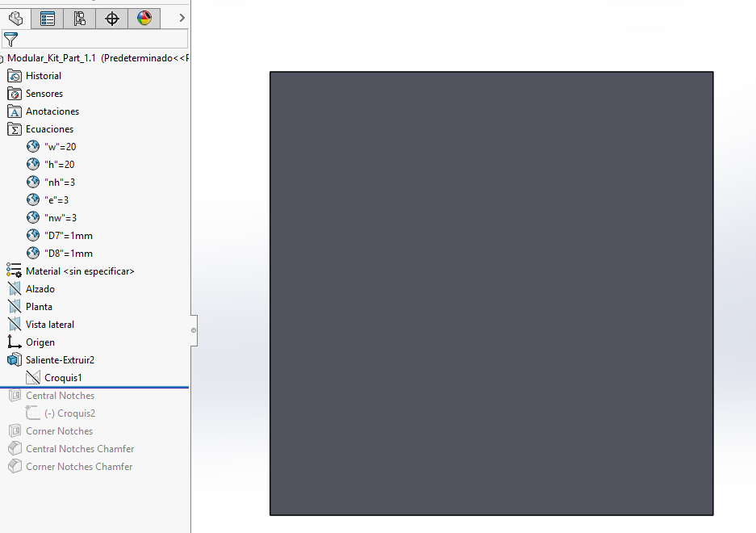Click the Central Notches Chamfer icon
756x533 pixels.
tap(15, 448)
